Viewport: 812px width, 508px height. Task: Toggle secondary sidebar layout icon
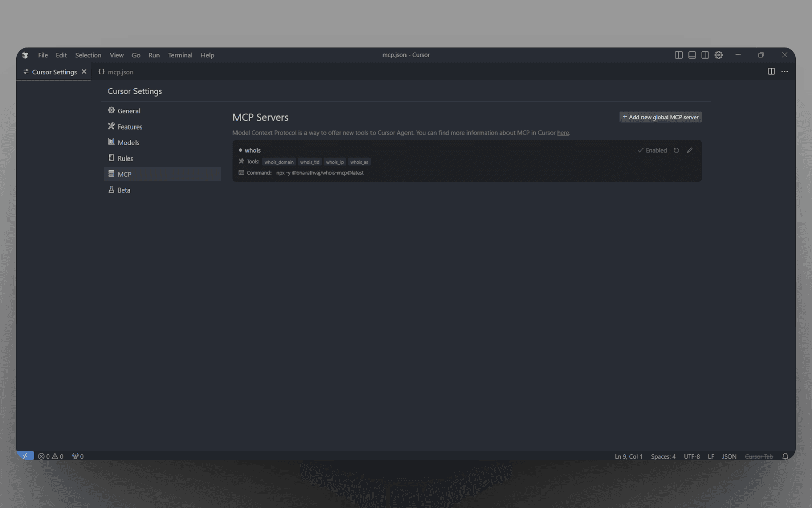(705, 55)
